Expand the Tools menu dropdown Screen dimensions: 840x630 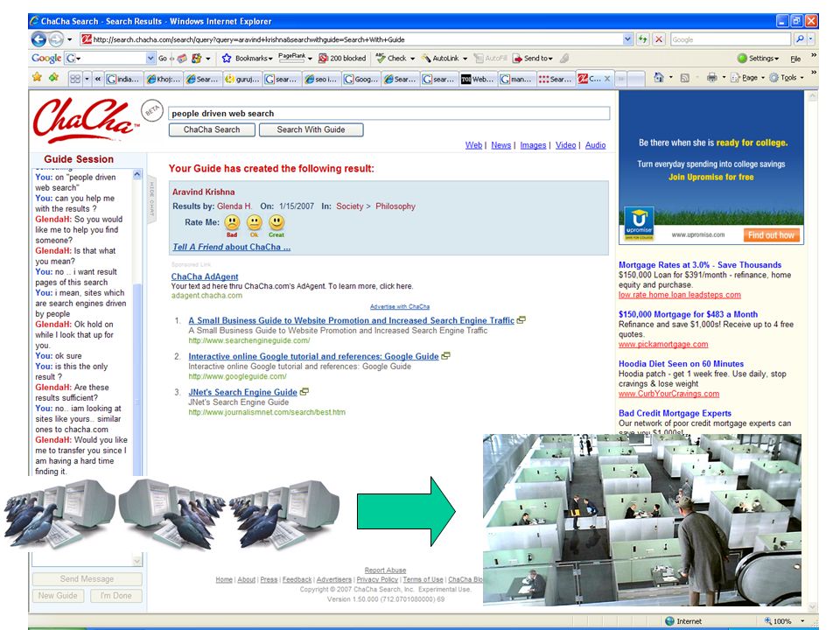click(x=802, y=78)
